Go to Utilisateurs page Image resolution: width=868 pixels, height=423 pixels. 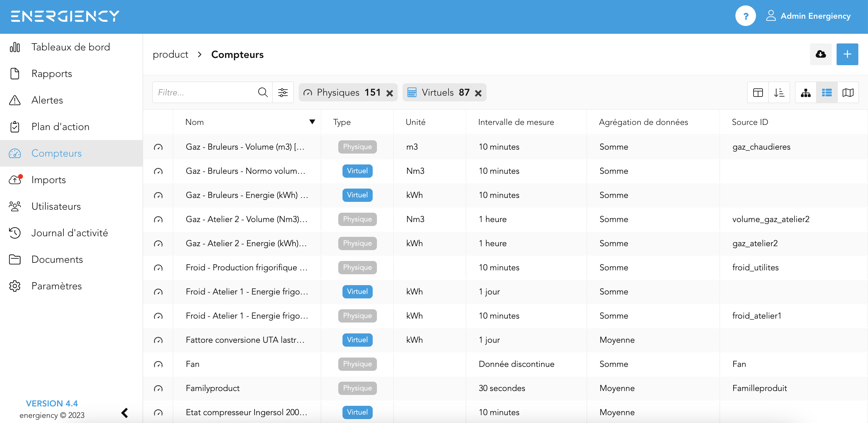click(71, 206)
